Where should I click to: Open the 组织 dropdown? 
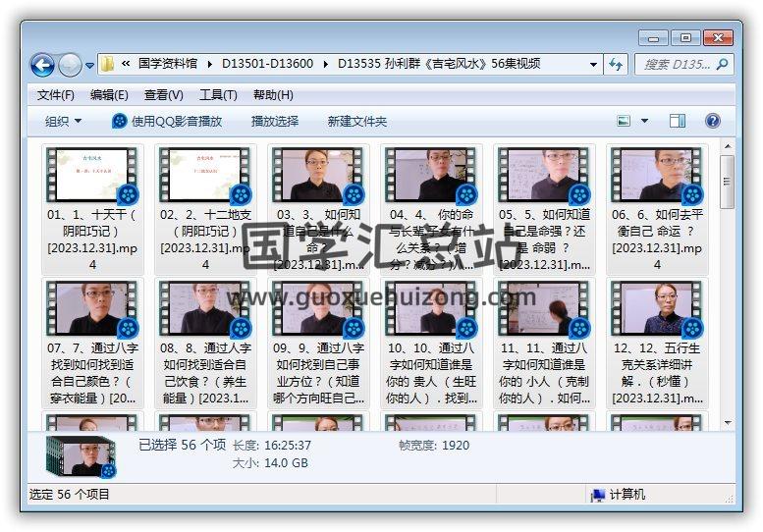click(x=63, y=121)
